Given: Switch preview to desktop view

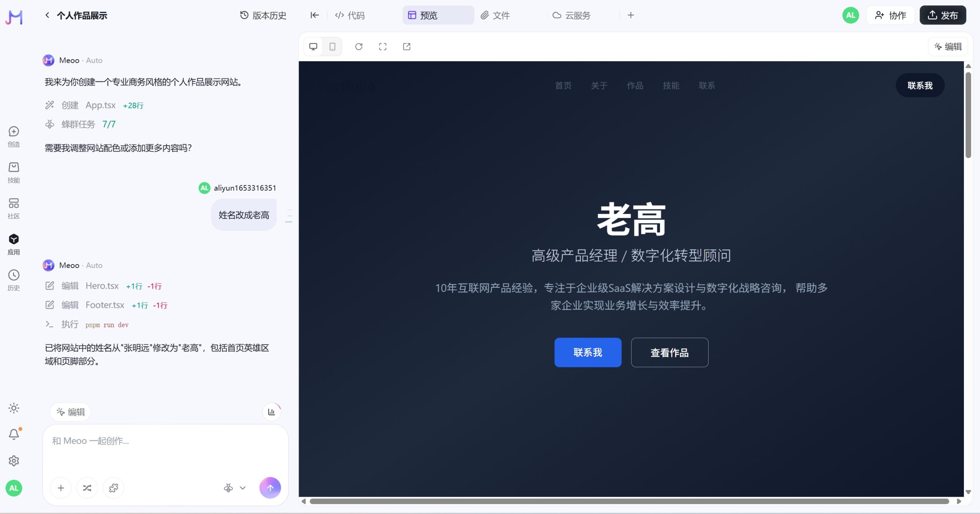Looking at the screenshot, I should coord(313,46).
